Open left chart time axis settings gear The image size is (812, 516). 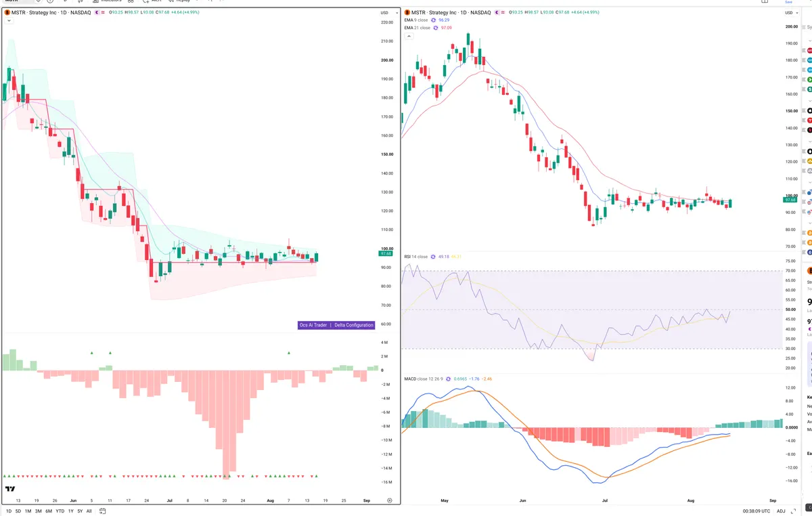click(389, 500)
